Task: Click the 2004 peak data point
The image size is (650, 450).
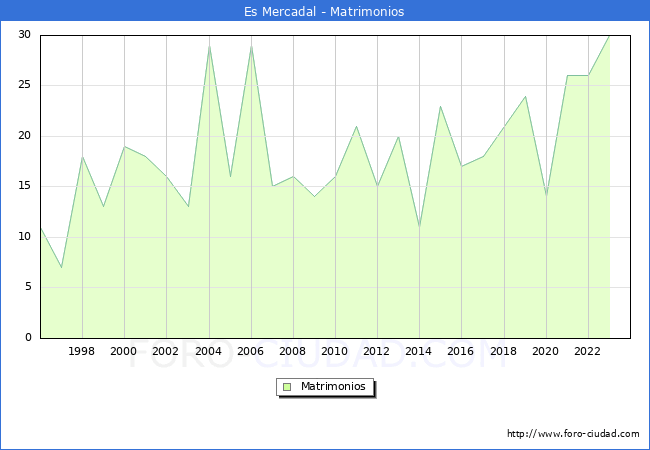Action: pos(209,46)
